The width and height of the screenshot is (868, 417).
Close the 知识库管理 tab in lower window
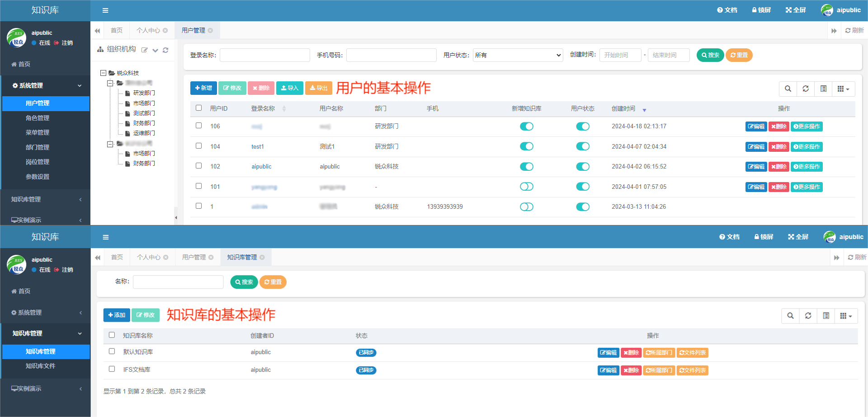pos(262,257)
